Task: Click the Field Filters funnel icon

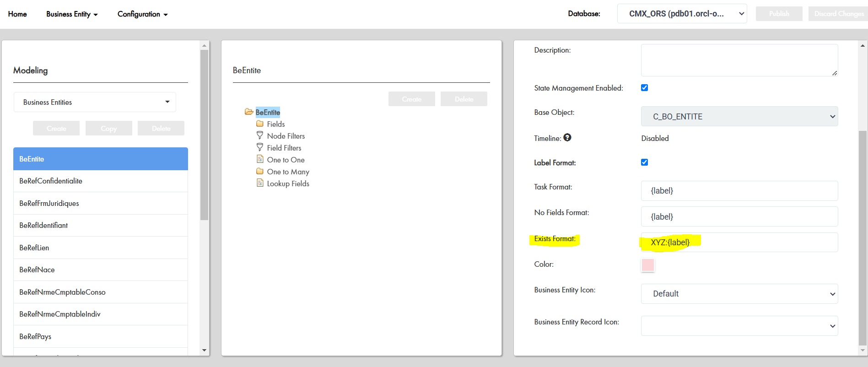Action: 260,147
